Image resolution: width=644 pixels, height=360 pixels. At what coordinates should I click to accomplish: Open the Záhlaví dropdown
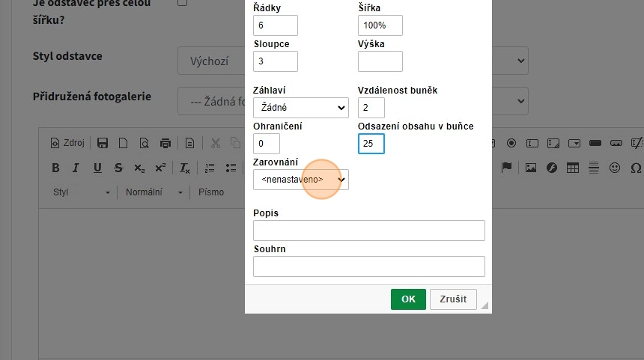[300, 108]
